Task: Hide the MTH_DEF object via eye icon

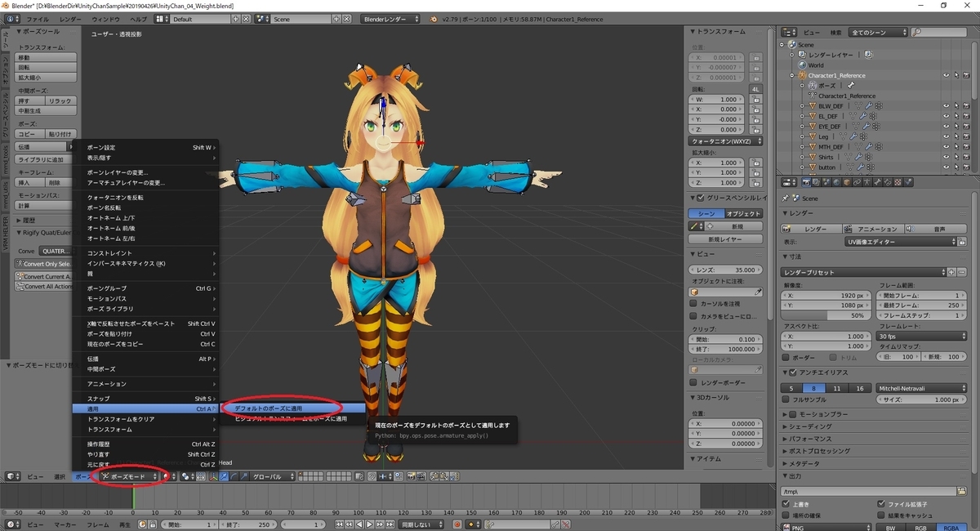Action: pyautogui.click(x=946, y=146)
